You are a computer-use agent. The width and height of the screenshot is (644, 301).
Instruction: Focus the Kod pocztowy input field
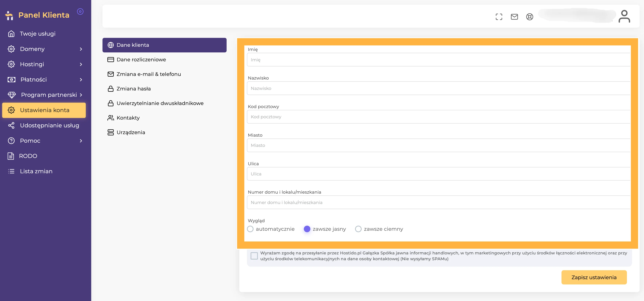tap(438, 117)
